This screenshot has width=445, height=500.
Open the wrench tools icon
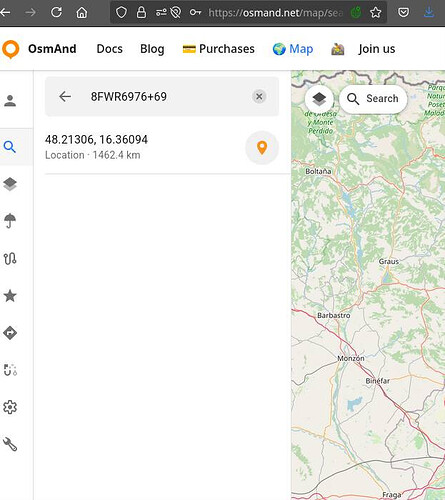point(10,444)
